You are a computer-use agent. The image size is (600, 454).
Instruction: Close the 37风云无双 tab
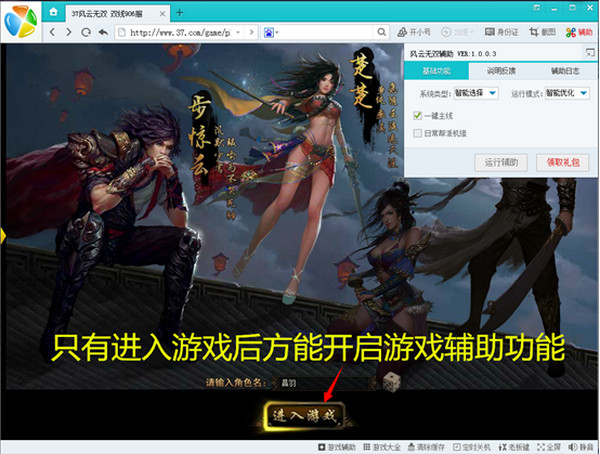tap(162, 14)
